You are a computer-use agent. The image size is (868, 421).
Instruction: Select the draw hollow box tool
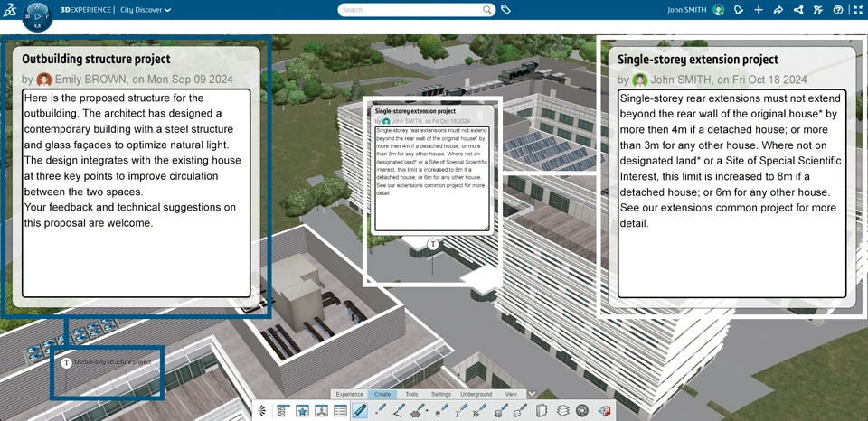[x=520, y=410]
